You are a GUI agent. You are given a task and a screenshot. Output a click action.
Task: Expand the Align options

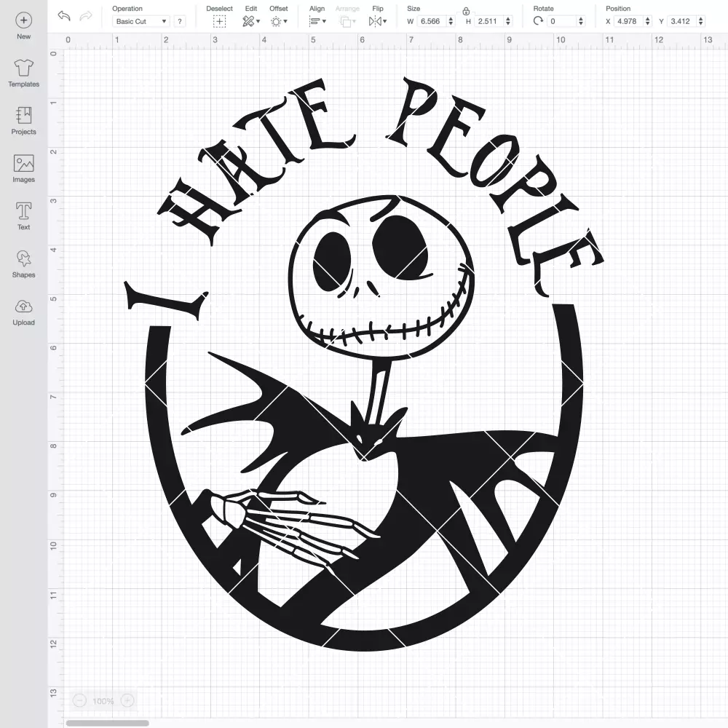(317, 21)
